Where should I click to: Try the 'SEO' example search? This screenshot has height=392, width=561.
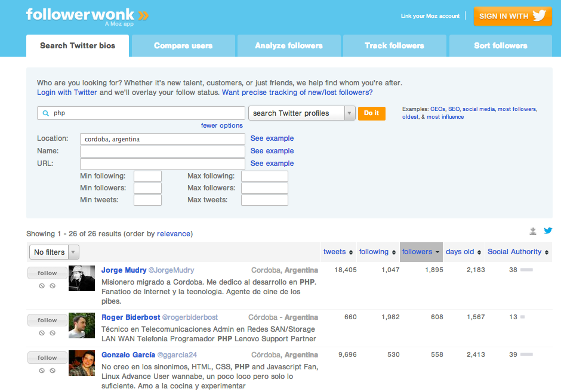(454, 109)
